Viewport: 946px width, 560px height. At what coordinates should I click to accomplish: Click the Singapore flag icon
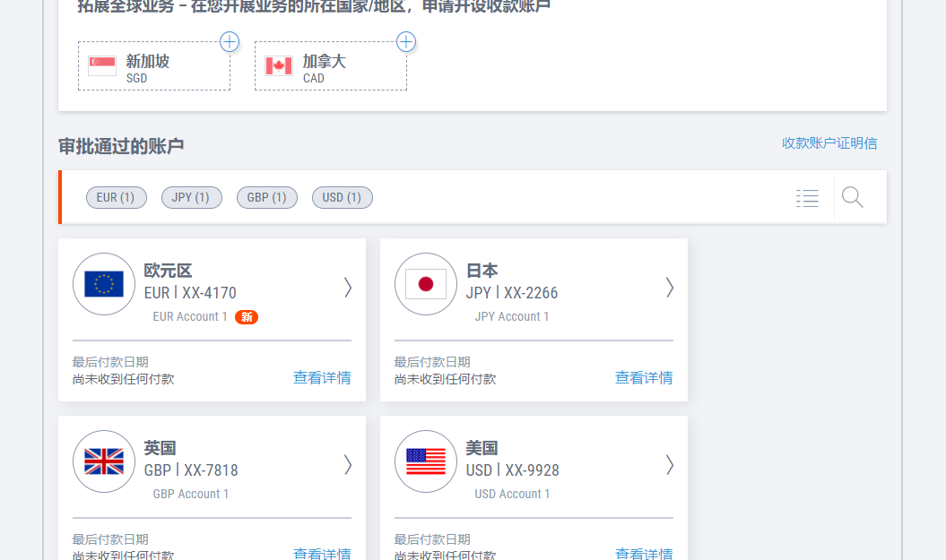point(102,65)
